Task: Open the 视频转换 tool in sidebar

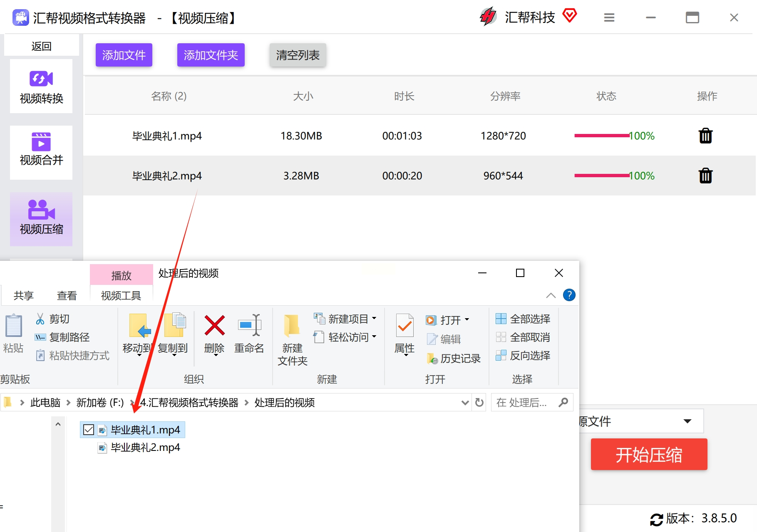Action: [x=41, y=87]
